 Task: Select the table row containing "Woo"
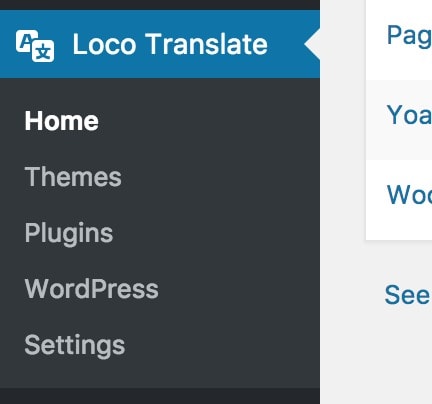399,199
